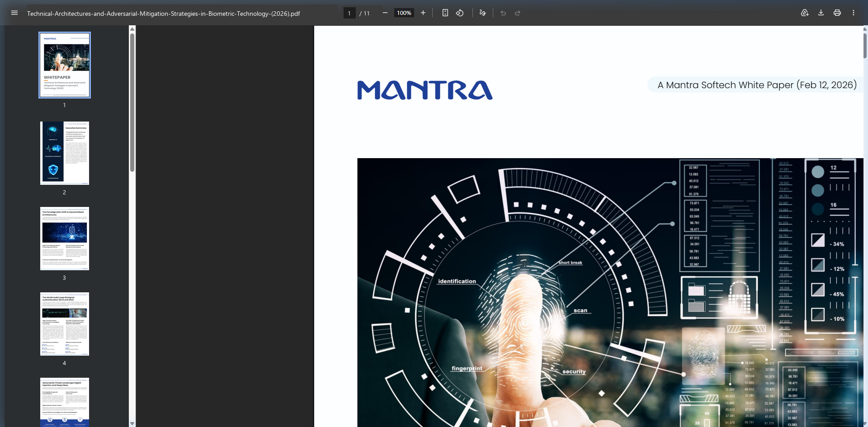
Task: Click the page number input field
Action: tap(349, 13)
